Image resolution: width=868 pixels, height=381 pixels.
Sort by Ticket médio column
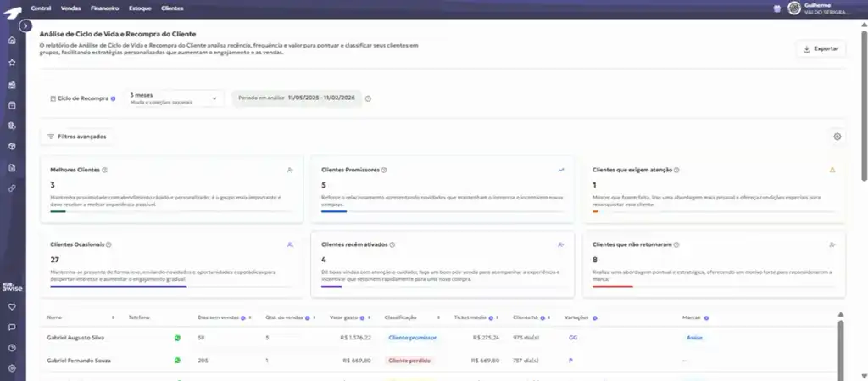click(x=498, y=317)
